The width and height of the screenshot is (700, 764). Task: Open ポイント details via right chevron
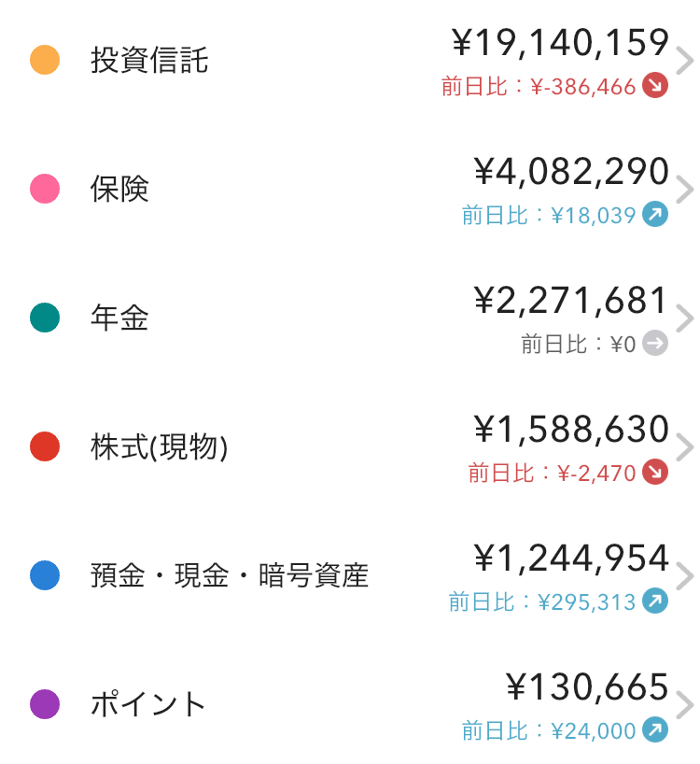[685, 706]
